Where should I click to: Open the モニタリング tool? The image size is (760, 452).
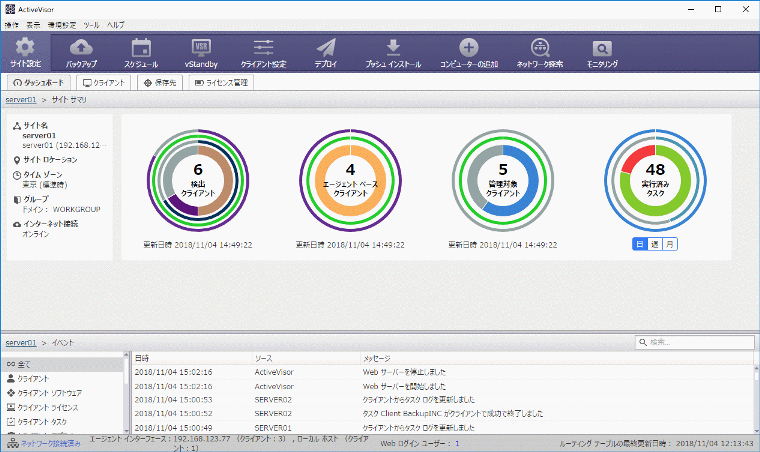click(x=602, y=52)
